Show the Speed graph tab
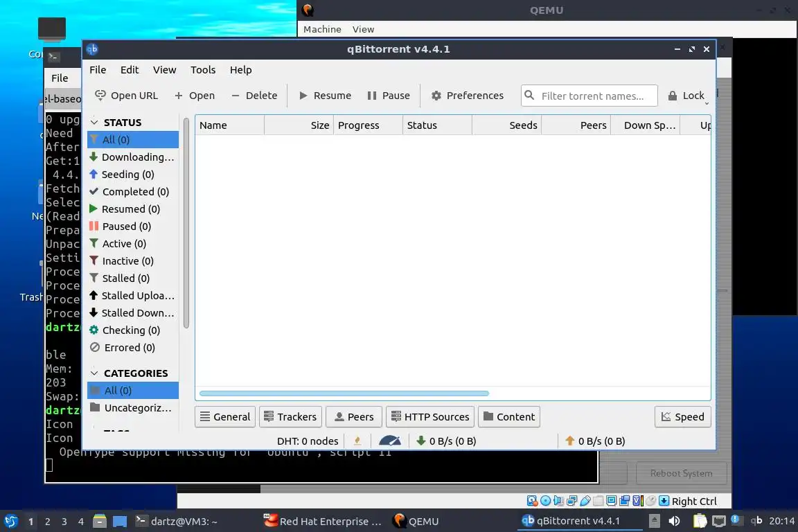 pyautogui.click(x=682, y=416)
